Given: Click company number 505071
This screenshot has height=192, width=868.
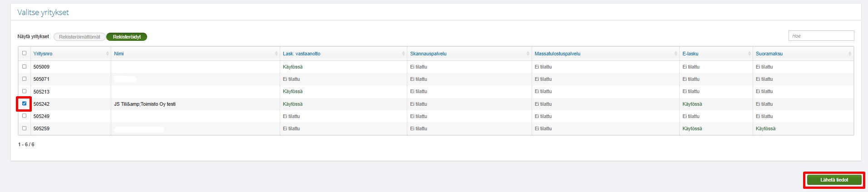Looking at the screenshot, I should click(41, 79).
